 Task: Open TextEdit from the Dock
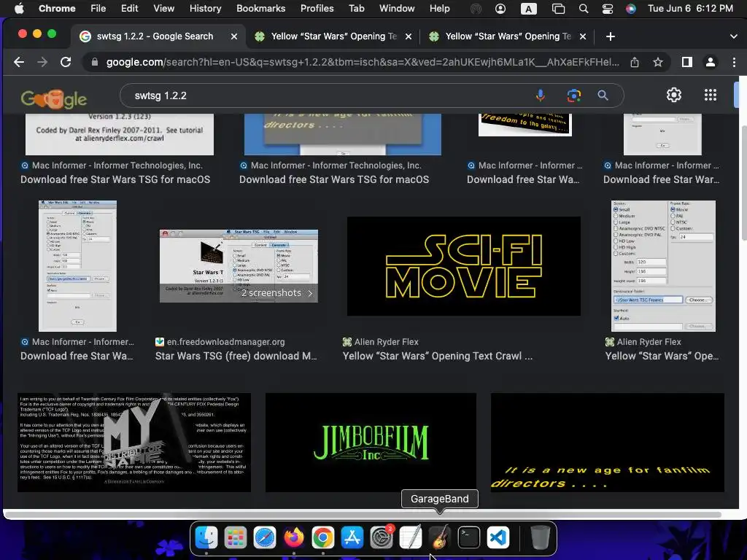click(411, 537)
